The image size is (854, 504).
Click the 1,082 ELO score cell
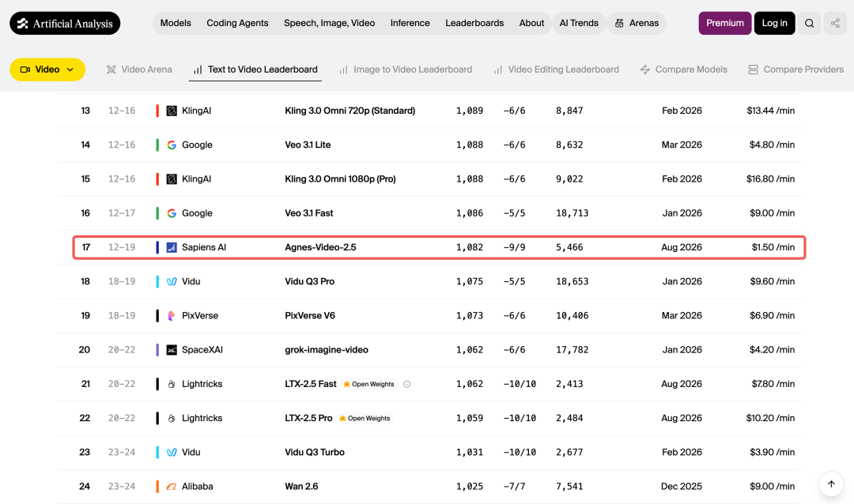(x=470, y=247)
